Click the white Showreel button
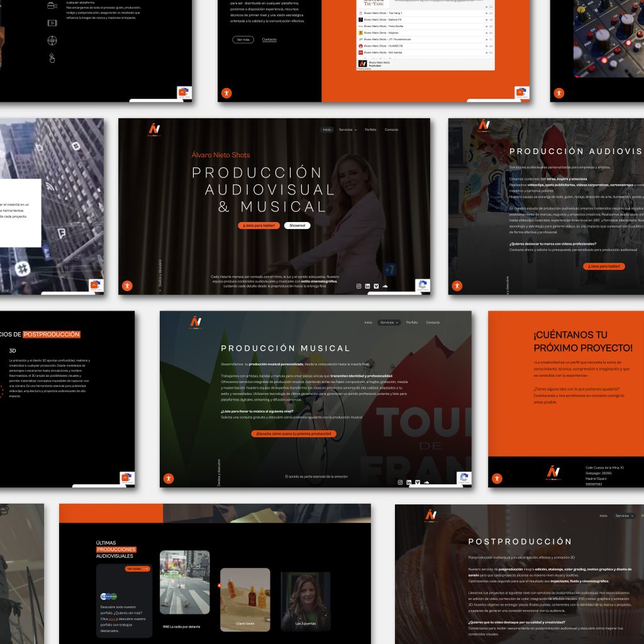Viewport: 644px width, 644px height. click(297, 225)
